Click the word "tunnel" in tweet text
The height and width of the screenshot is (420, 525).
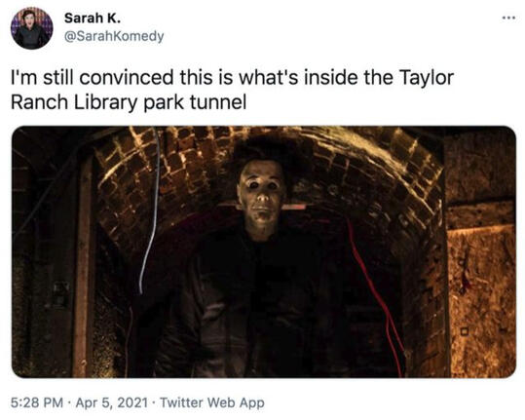pyautogui.click(x=218, y=102)
